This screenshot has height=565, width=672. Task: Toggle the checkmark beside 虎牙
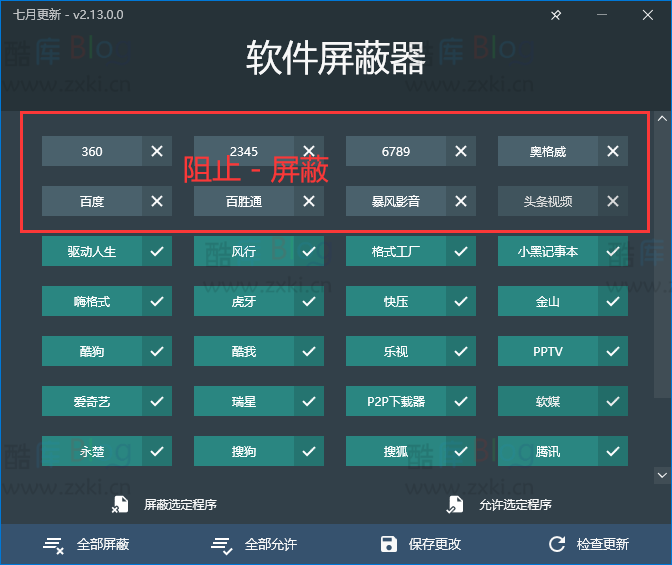pos(309,301)
